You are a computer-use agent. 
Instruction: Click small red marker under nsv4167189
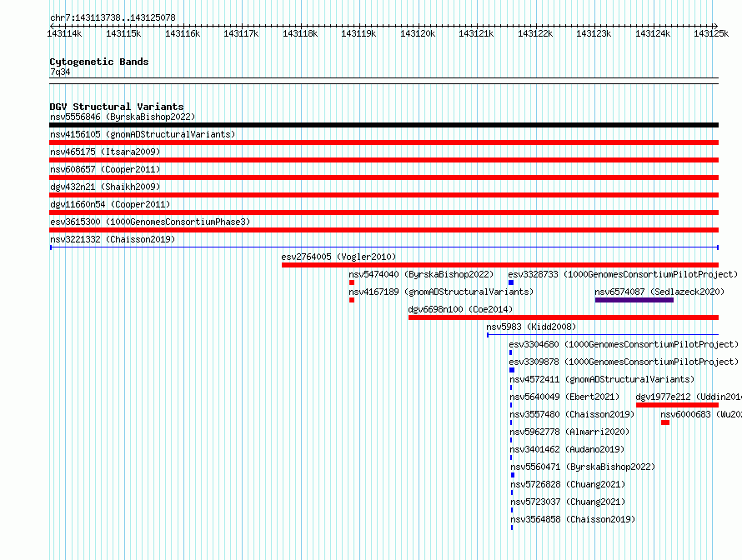[352, 300]
